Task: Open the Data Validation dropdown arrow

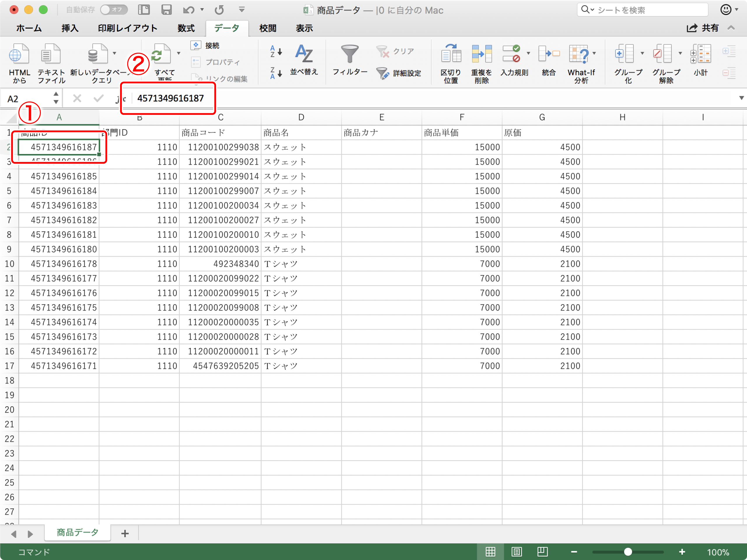Action: [528, 53]
